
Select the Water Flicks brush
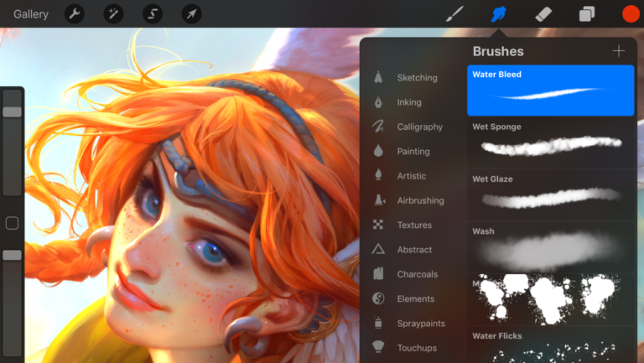point(550,345)
